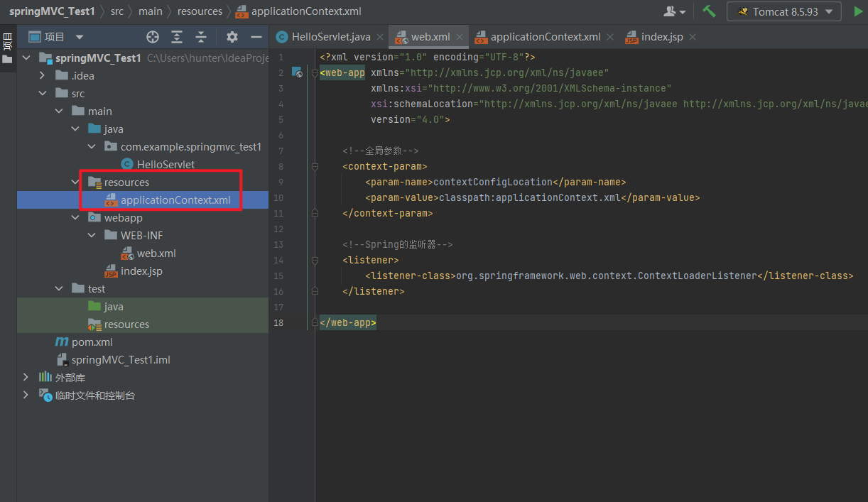Close the applicationContext.xml editor tab

(610, 37)
